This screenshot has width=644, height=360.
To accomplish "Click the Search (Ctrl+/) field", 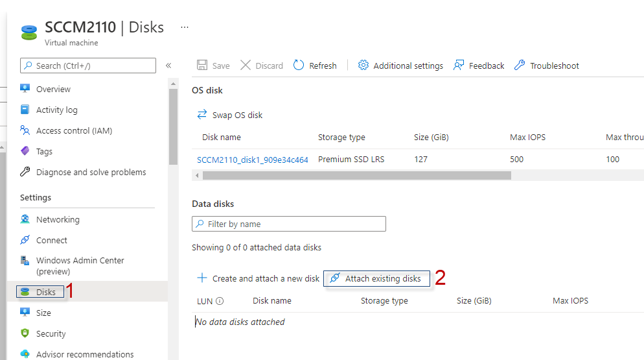I will coord(88,66).
